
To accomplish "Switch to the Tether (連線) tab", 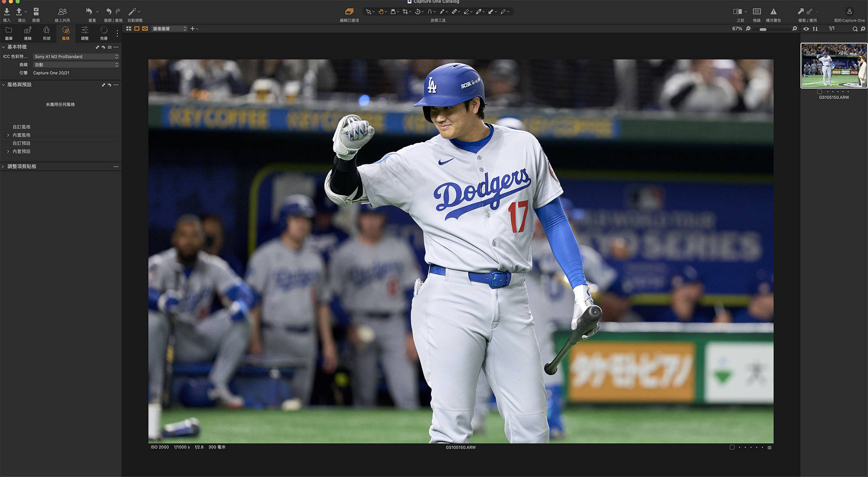I will (x=28, y=33).
